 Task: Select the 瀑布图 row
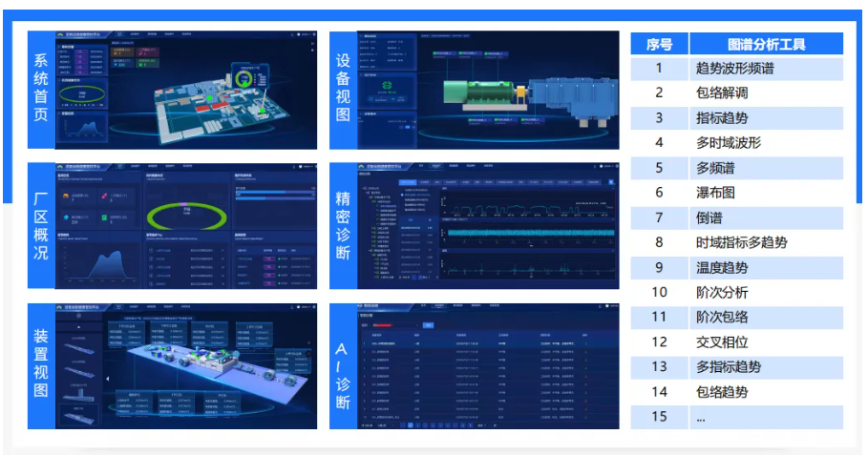[737, 193]
